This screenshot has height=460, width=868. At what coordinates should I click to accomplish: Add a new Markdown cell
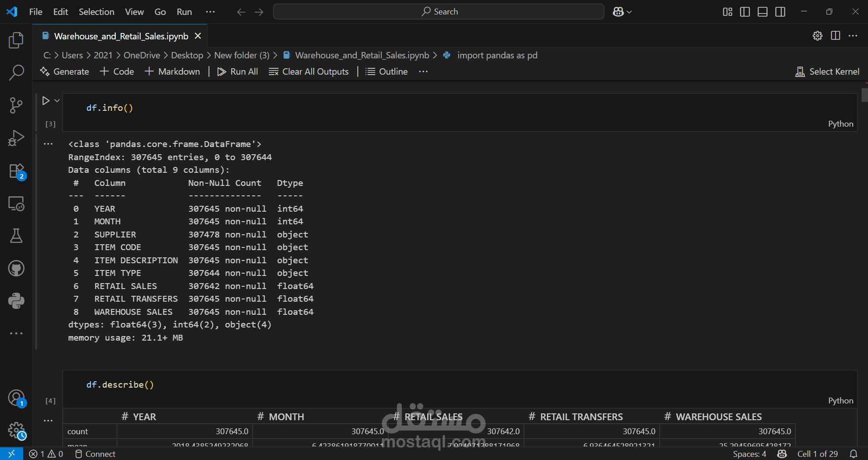coord(172,71)
